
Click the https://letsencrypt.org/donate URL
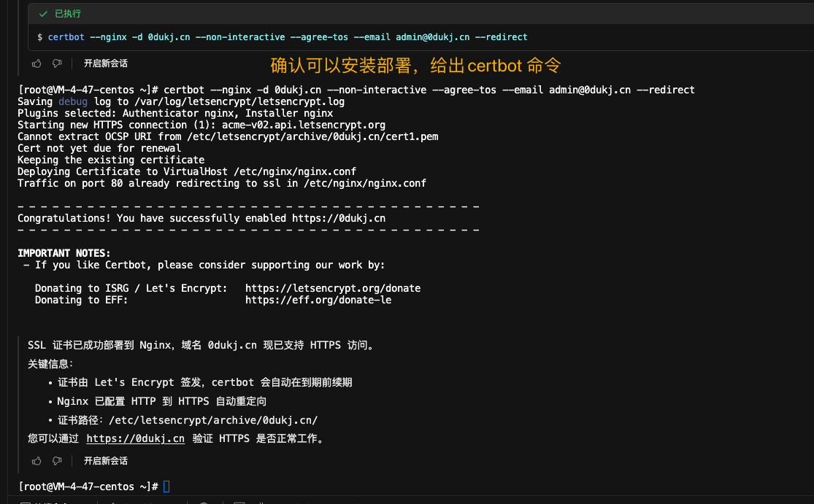click(x=333, y=288)
